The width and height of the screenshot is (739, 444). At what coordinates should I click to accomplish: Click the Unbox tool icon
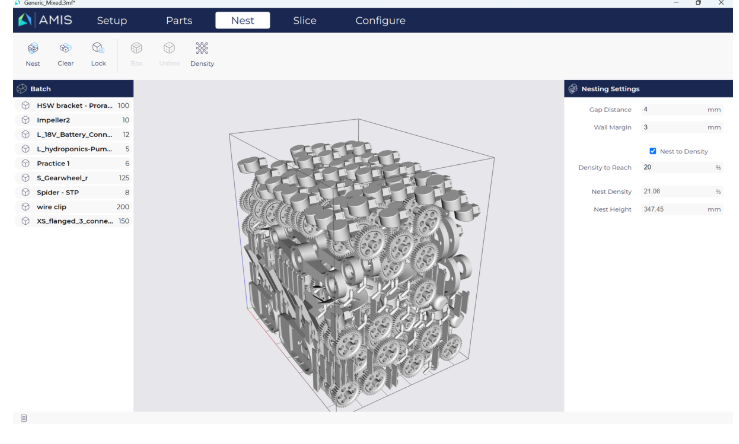tap(168, 50)
